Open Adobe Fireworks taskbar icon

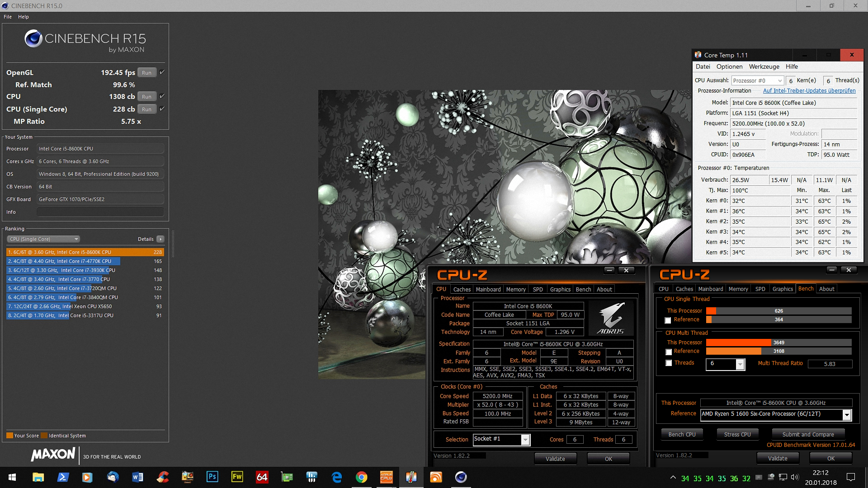pos(237,477)
